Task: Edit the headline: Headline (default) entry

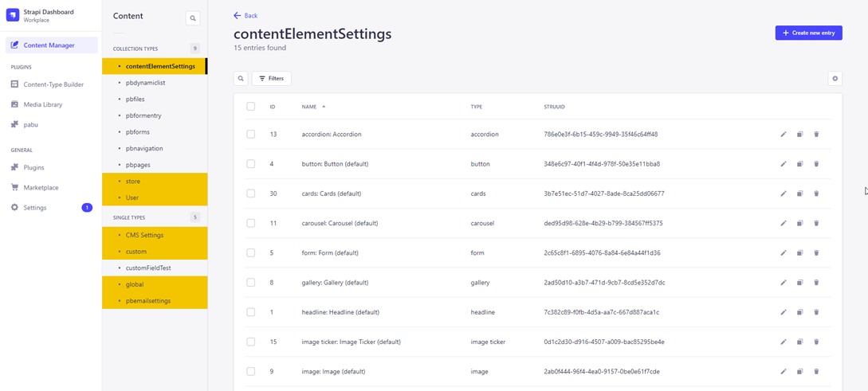Action: click(x=784, y=312)
